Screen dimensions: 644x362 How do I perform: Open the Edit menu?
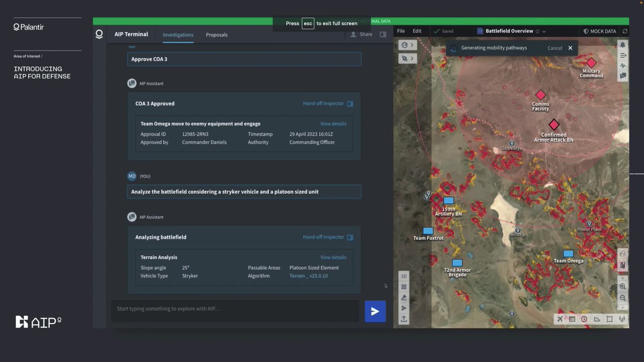click(417, 31)
